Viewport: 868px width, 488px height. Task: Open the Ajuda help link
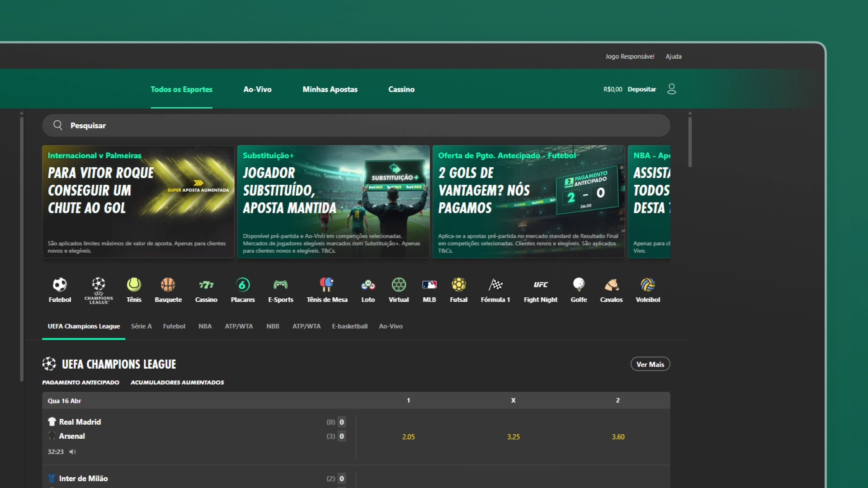click(673, 56)
